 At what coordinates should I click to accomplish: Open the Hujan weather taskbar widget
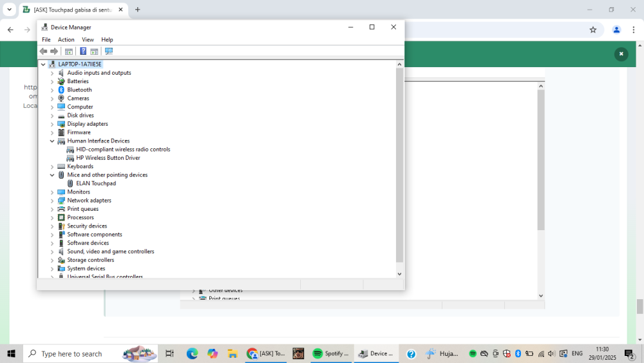pos(442,353)
